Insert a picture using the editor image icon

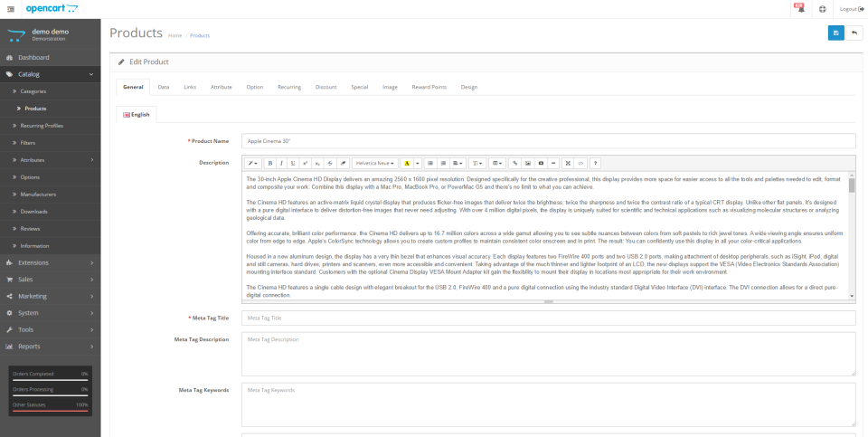(x=528, y=163)
